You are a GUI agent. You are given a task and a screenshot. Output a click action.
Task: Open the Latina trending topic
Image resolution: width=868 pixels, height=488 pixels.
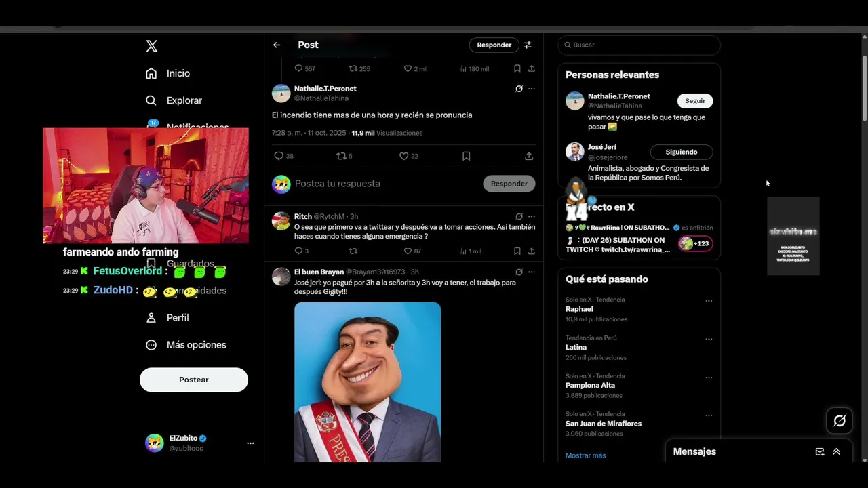tap(576, 348)
